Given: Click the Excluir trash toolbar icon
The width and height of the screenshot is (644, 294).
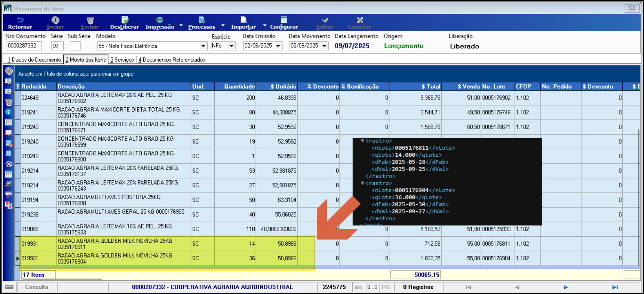Looking at the screenshot, I should click(x=90, y=20).
